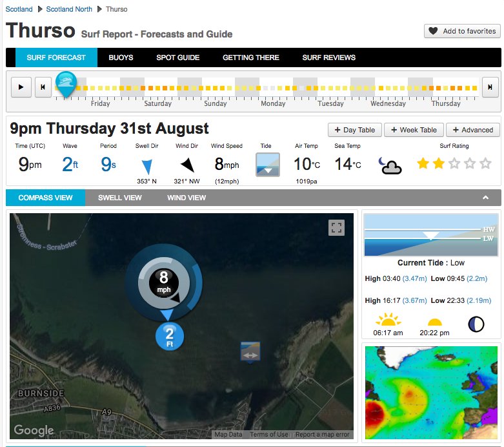Select Wednesday on the forecast timeline
Viewport: 504px width, 447px height.
[388, 103]
